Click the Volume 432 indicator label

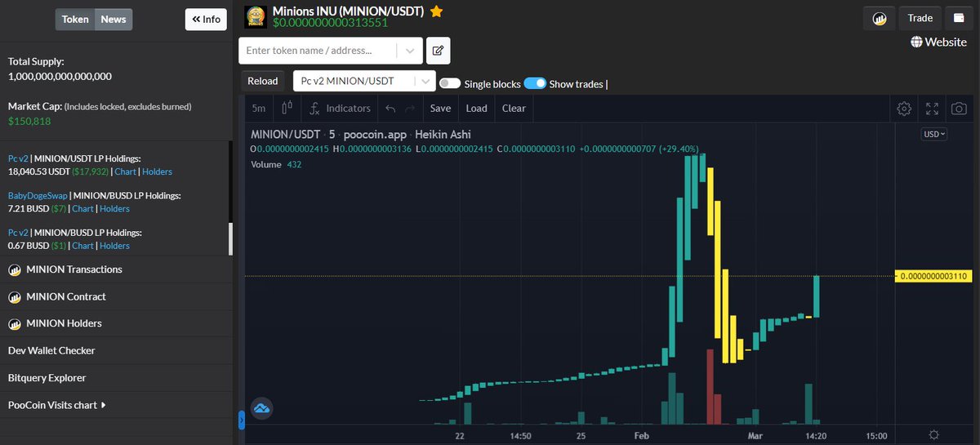coord(276,165)
